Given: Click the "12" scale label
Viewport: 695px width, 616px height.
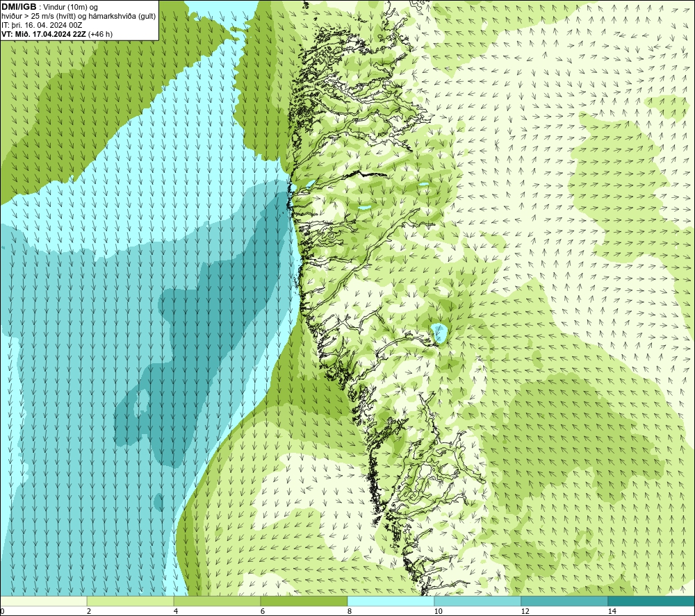Looking at the screenshot, I should [525, 611].
